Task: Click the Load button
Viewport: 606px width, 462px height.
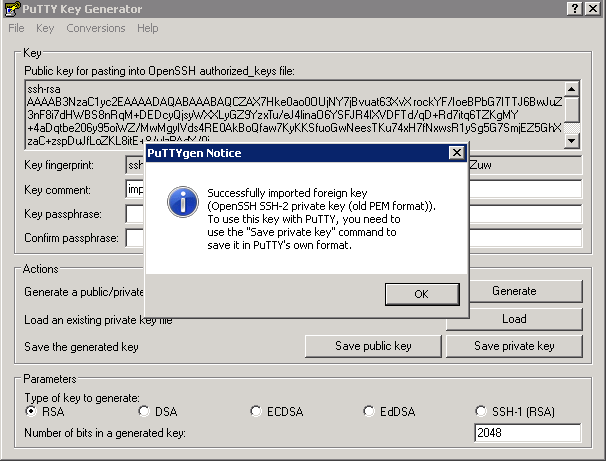Action: tap(514, 319)
